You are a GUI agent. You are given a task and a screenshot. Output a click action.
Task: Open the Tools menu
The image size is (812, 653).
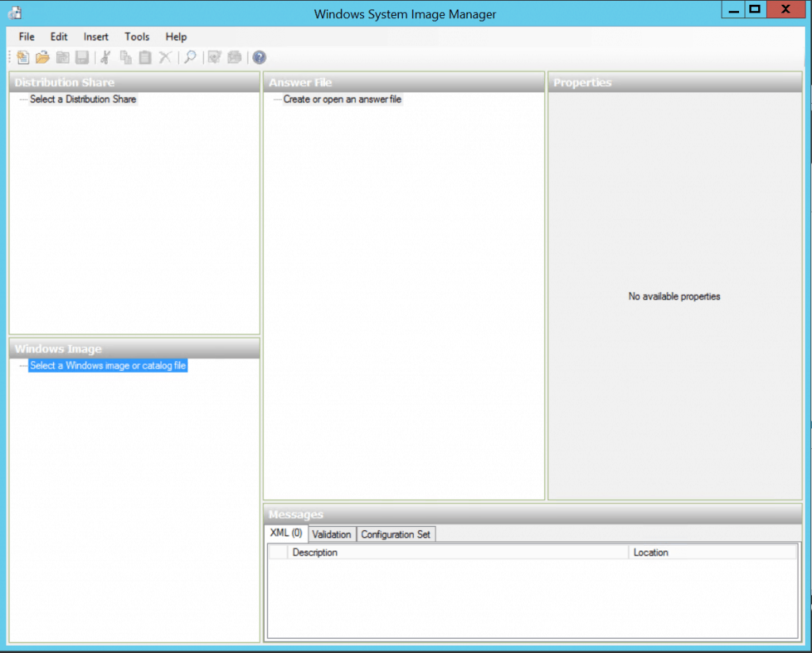[136, 36]
